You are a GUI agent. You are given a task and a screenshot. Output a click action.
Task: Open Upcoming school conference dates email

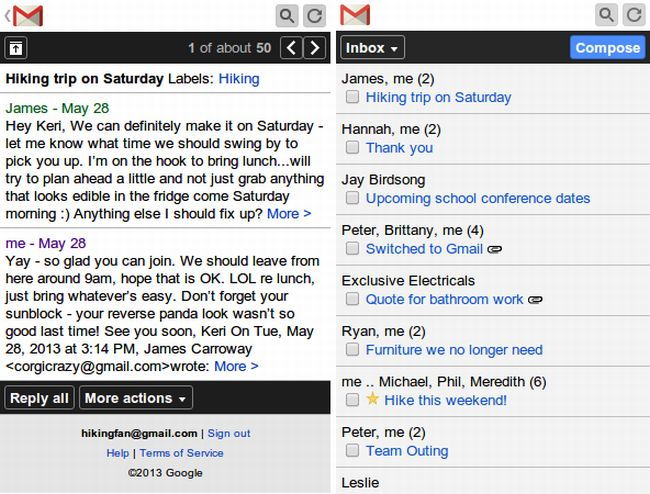(477, 198)
